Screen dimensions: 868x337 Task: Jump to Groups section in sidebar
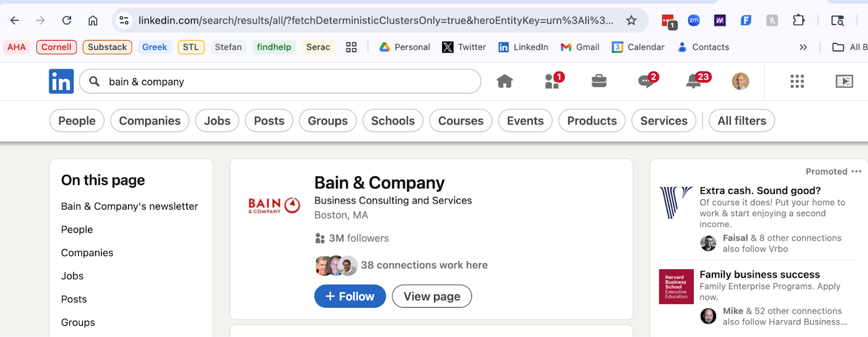(78, 322)
